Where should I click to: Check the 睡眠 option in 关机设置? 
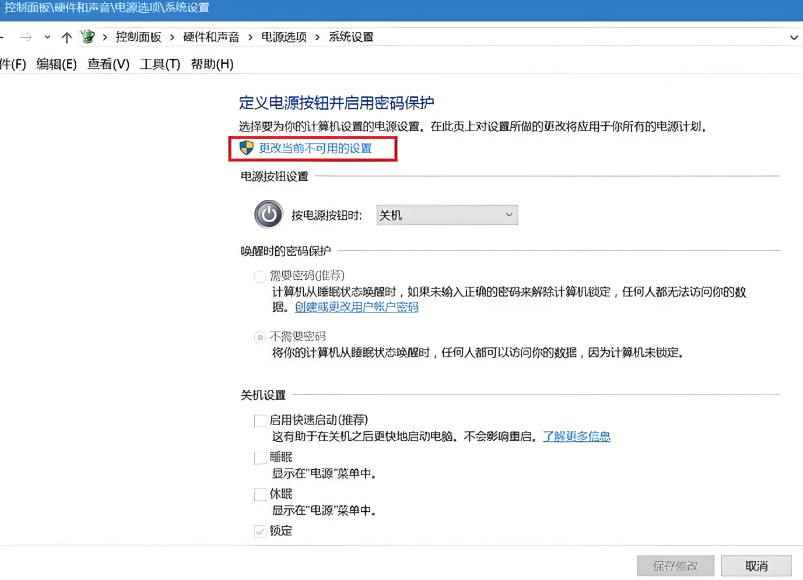[x=260, y=457]
